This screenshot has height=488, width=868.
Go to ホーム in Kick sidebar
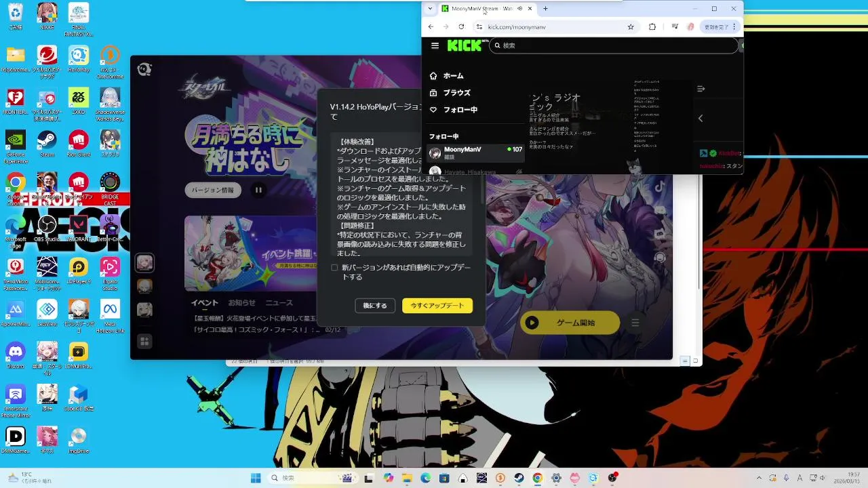pyautogui.click(x=447, y=76)
